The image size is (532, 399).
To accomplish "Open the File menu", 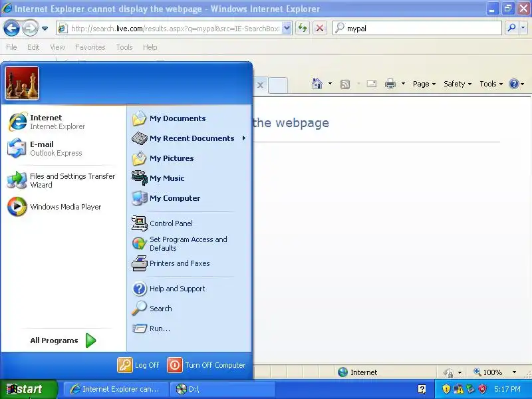I will coord(11,47).
